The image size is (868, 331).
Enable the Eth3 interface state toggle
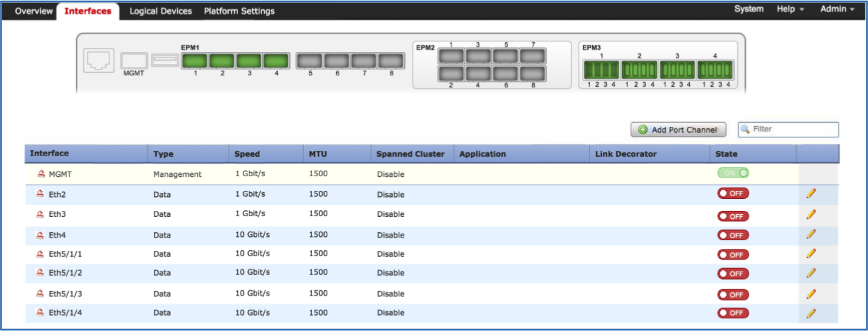pos(733,216)
